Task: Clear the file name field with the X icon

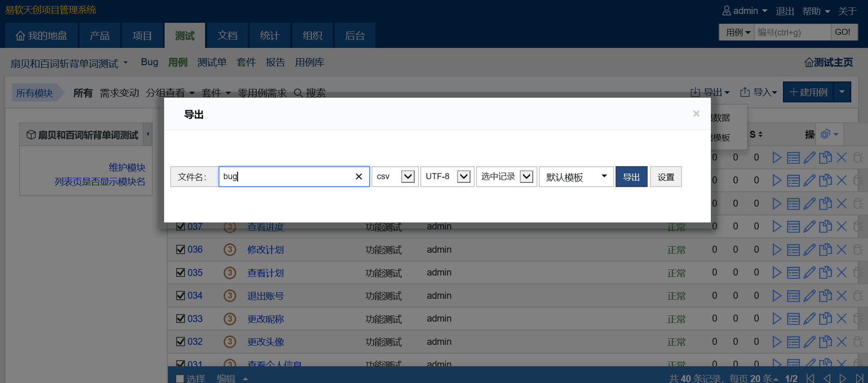Action: (359, 177)
